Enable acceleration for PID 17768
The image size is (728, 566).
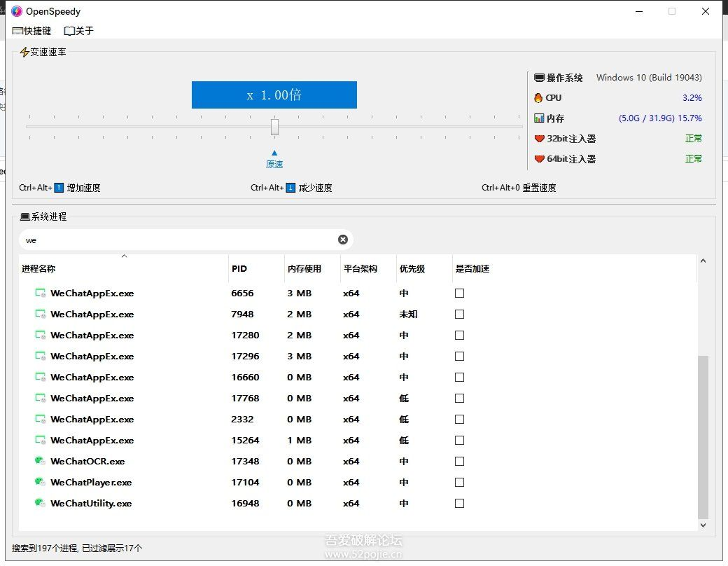460,399
